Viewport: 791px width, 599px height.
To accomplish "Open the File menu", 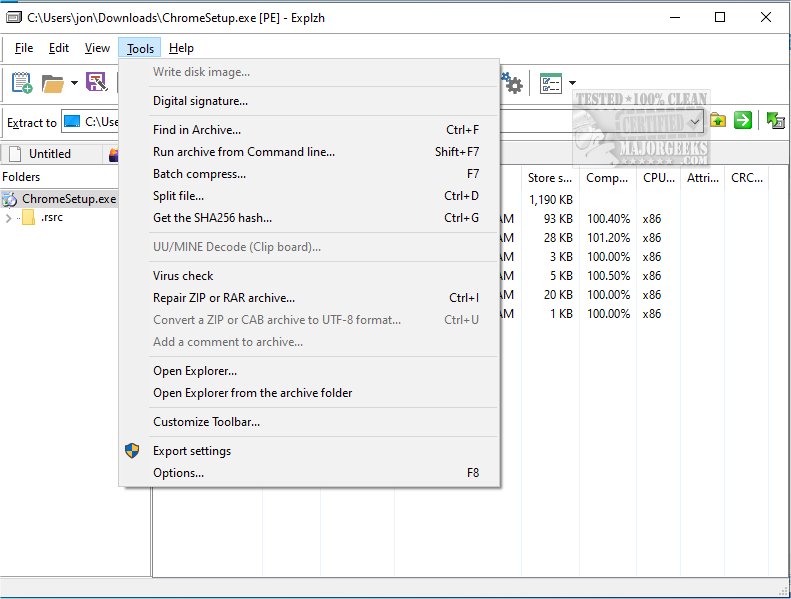I will (x=24, y=48).
